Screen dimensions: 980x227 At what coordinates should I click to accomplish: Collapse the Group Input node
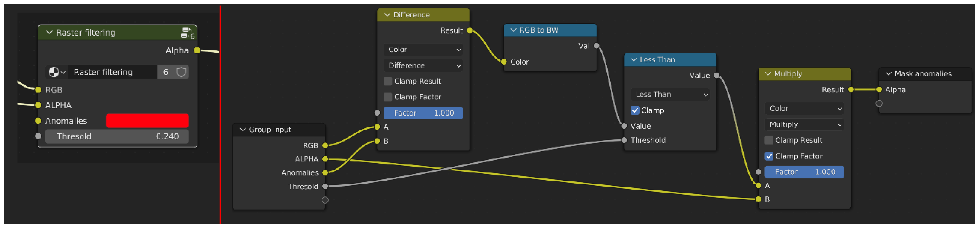[243, 129]
